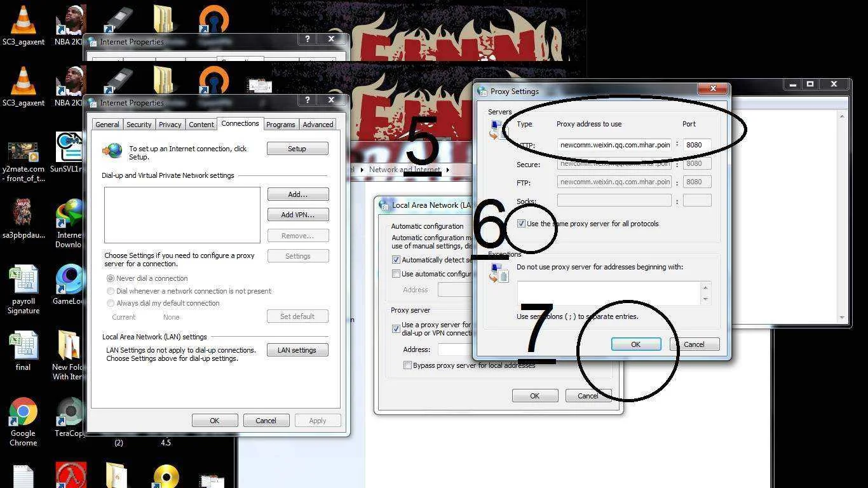The image size is (868, 488).
Task: Open the sa3pbpdau desktop icon
Action: [x=24, y=218]
